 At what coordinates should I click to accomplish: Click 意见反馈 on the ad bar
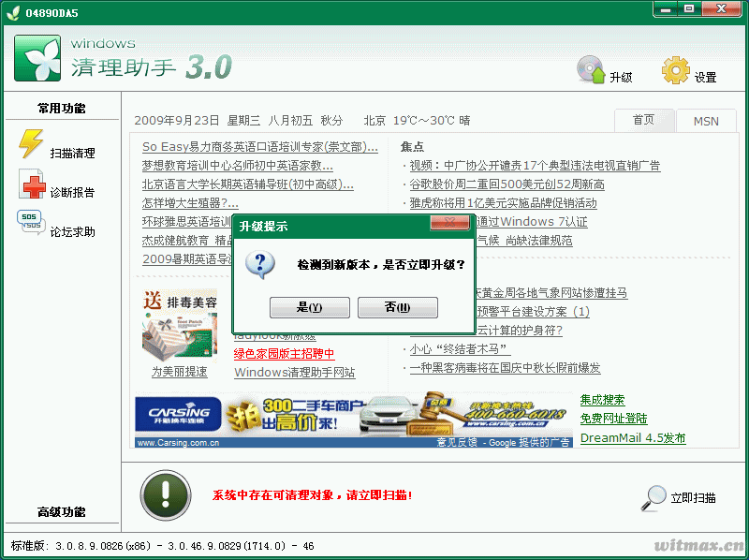pyautogui.click(x=457, y=442)
